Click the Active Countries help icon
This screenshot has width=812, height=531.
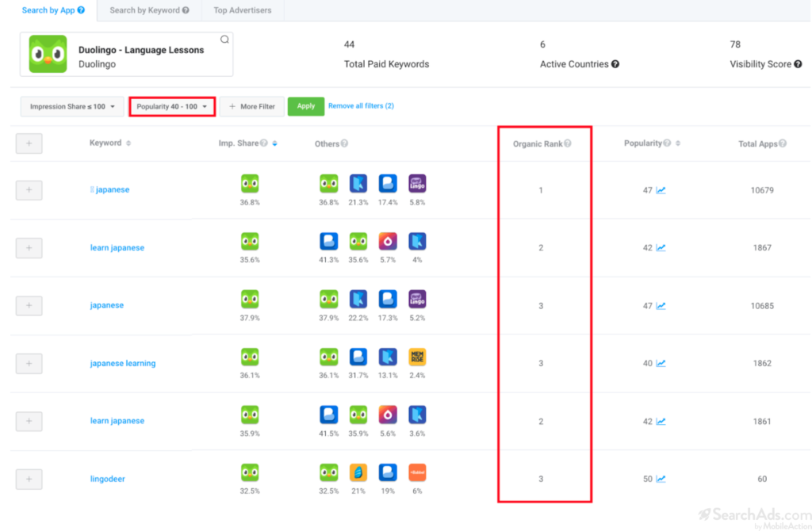[615, 64]
